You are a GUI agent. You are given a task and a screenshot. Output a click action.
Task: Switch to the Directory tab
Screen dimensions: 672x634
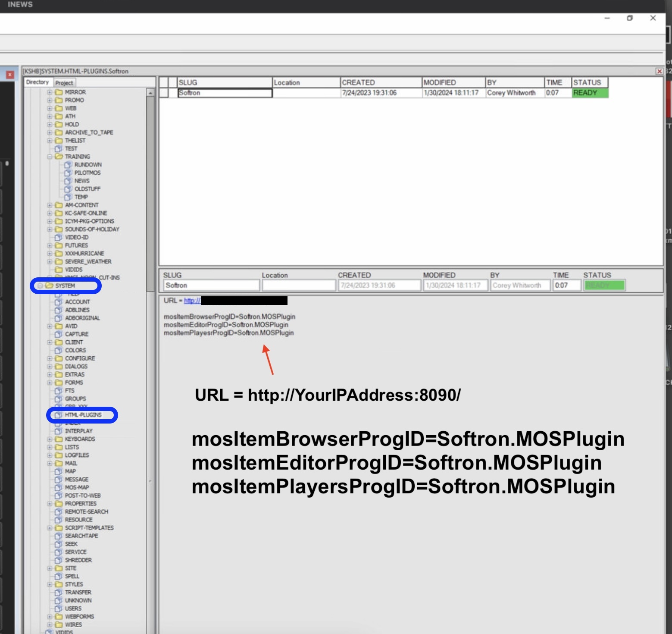[x=38, y=82]
